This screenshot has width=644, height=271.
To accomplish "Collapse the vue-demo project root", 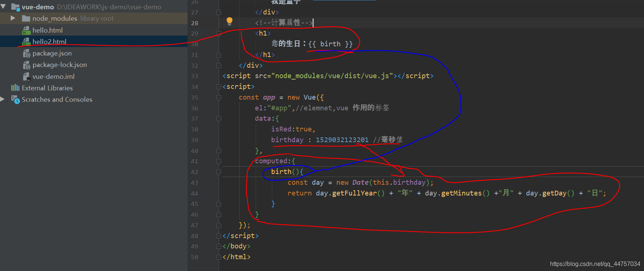I will (x=3, y=7).
